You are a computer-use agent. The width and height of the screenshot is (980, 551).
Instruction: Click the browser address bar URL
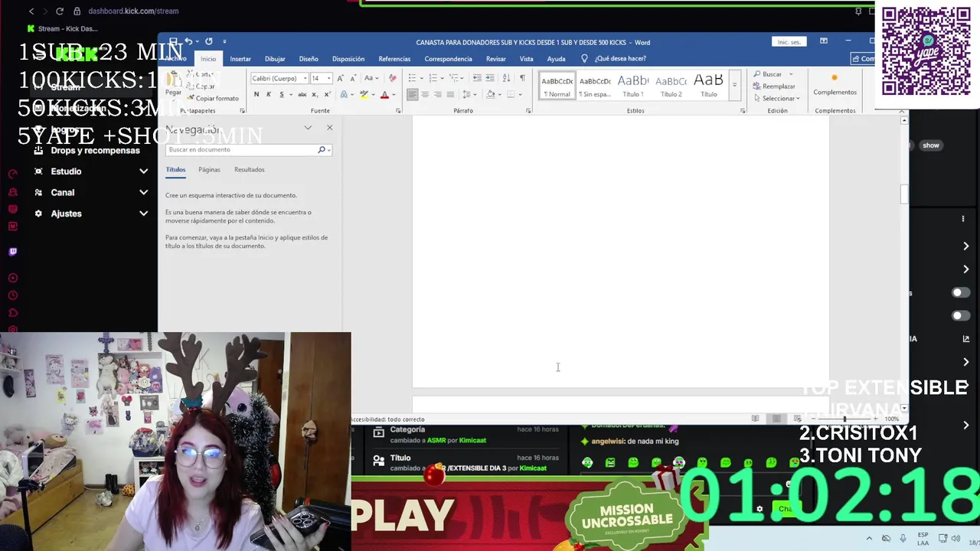[133, 11]
